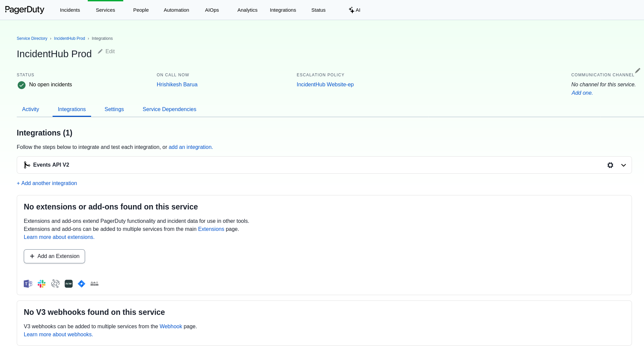Click plus icon on Add an Extension

[x=32, y=256]
